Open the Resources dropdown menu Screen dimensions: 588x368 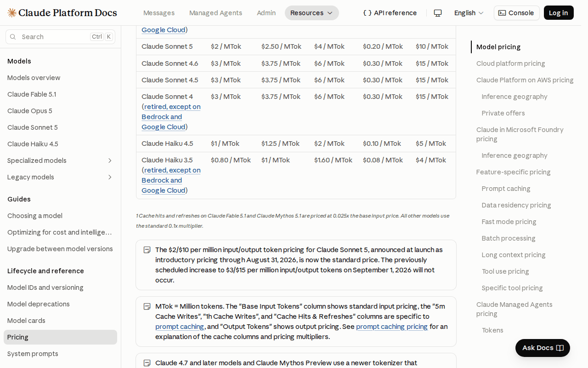[312, 13]
